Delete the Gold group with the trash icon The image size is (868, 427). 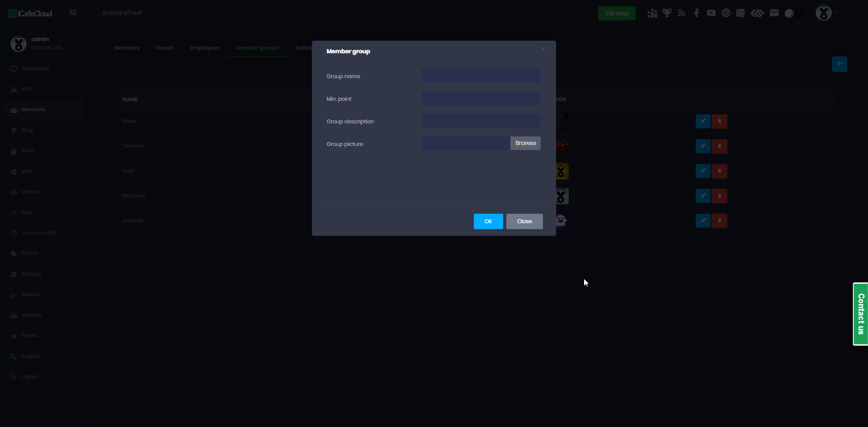click(x=719, y=171)
